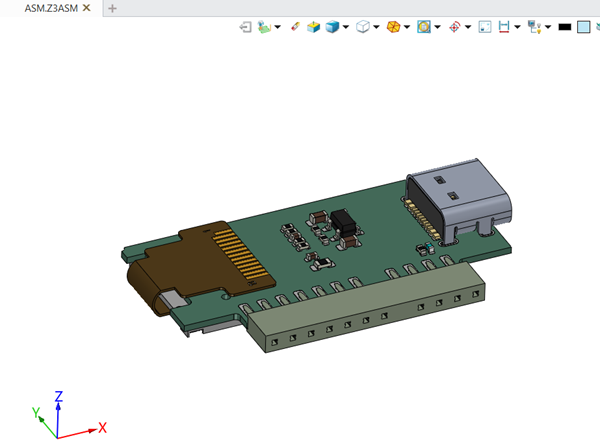Click the exit arrow icon in the toolbar
Image resolution: width=600 pixels, height=447 pixels.
pos(245,27)
